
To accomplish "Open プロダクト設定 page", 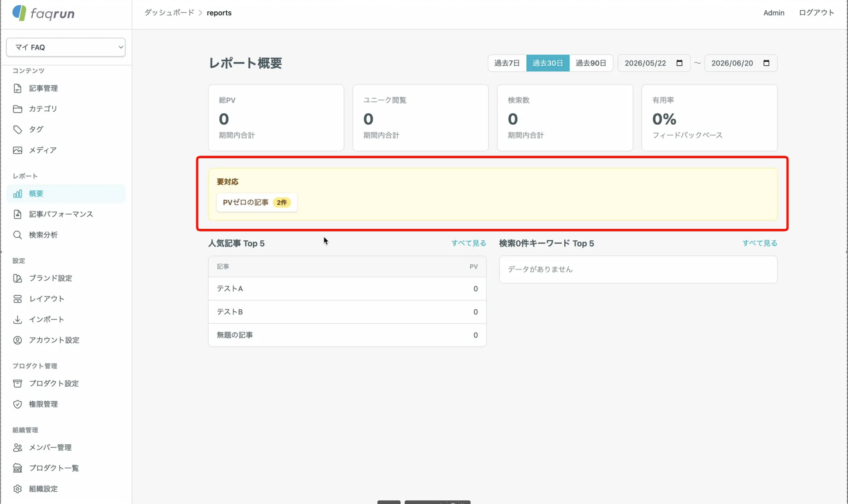I will point(66,384).
